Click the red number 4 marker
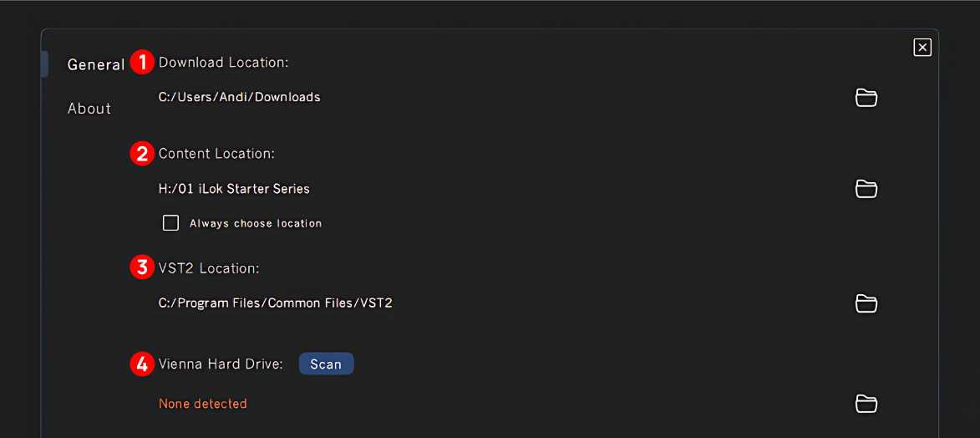Image resolution: width=980 pixels, height=438 pixels. coord(142,364)
